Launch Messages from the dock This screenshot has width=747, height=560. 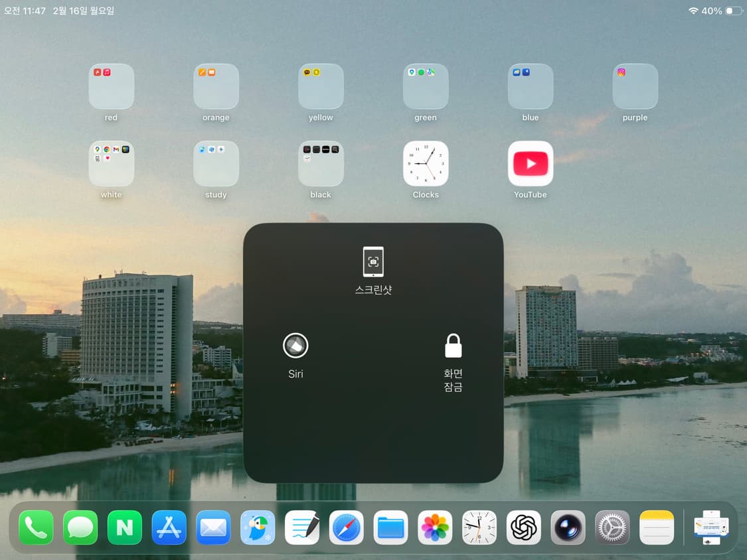pos(80,528)
